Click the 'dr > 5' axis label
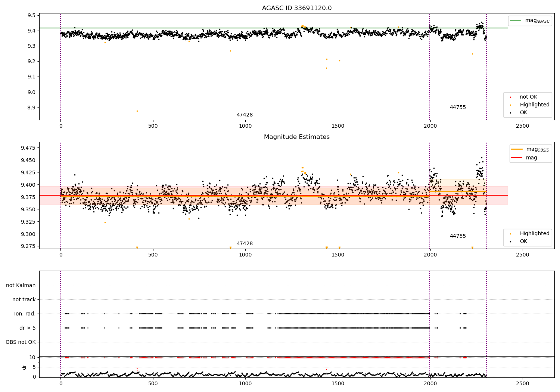 [28, 328]
